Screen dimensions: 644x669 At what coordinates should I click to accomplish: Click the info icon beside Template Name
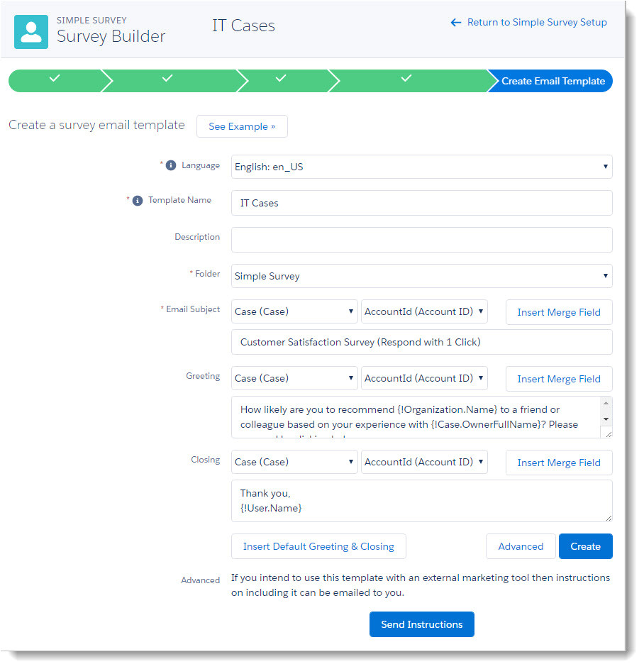138,201
